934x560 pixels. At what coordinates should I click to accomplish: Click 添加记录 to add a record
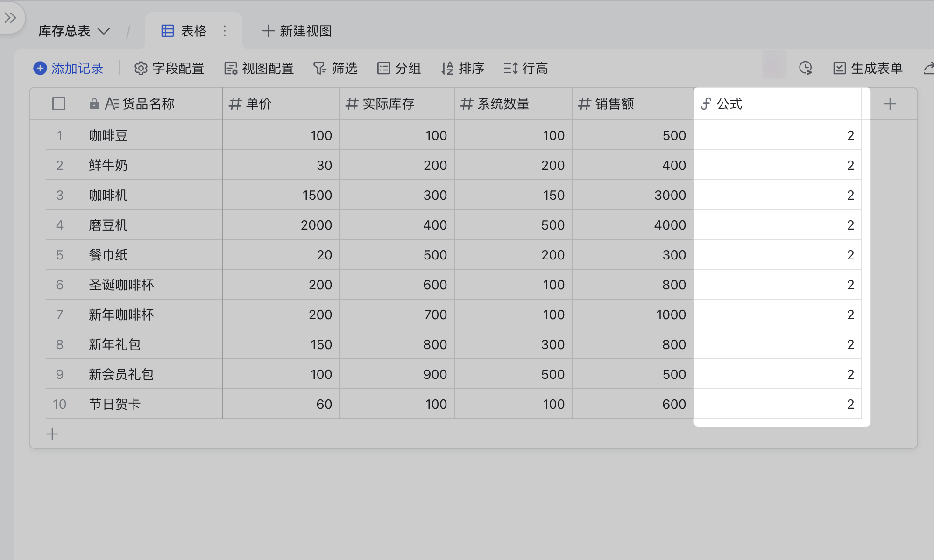[68, 68]
